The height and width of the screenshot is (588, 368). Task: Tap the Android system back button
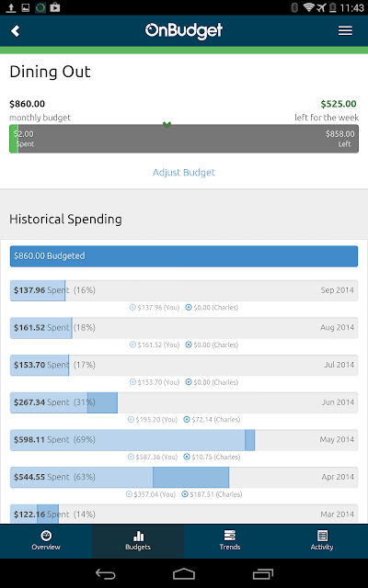pos(105,573)
